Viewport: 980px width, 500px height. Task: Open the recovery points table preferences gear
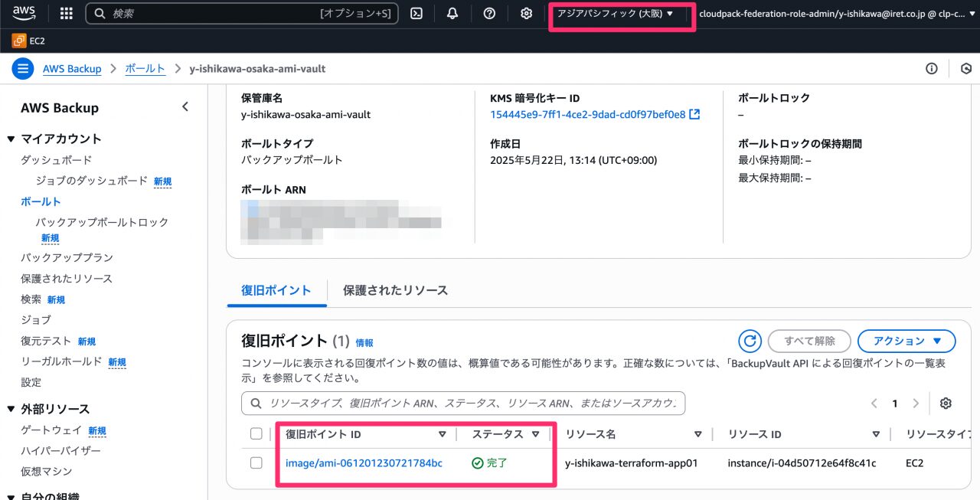point(946,404)
